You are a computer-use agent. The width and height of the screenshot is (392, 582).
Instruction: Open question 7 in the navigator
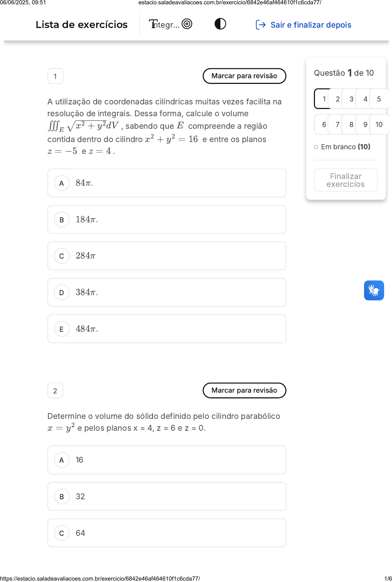pyautogui.click(x=338, y=124)
